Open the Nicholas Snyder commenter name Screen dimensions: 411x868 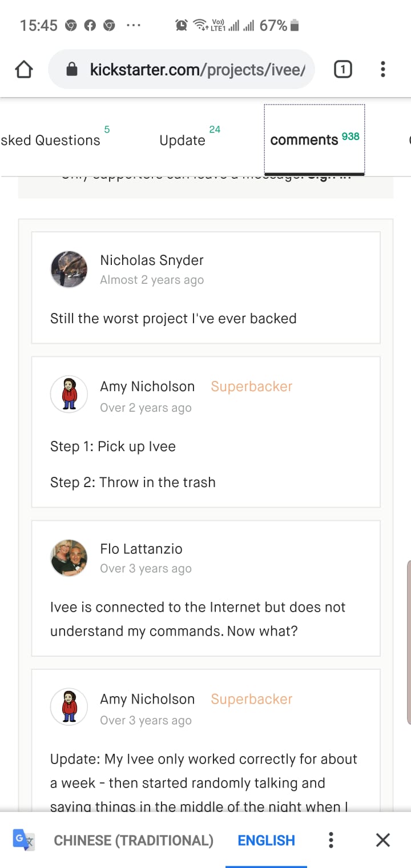tap(152, 260)
